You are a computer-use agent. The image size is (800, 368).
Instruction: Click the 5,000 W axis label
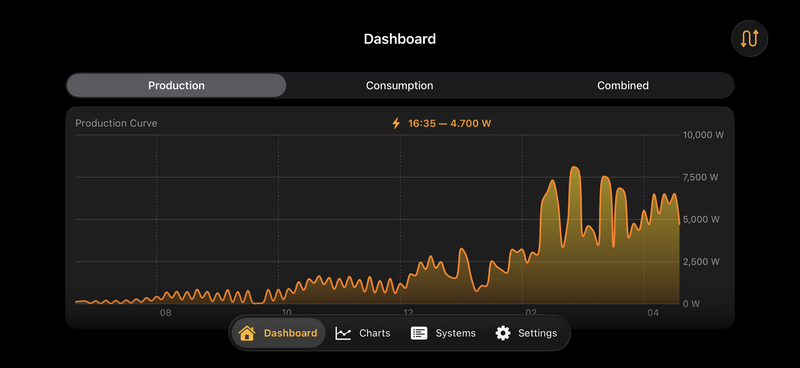[701, 219]
